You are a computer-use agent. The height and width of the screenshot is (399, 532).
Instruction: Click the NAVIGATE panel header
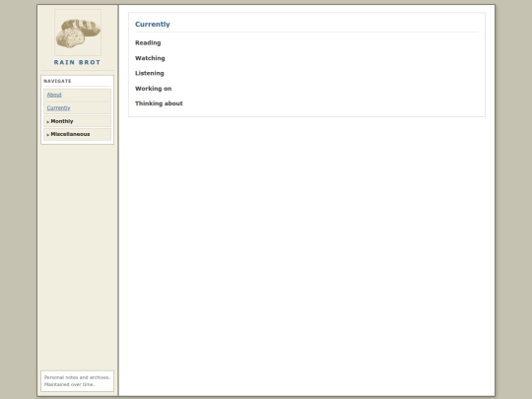click(x=58, y=81)
